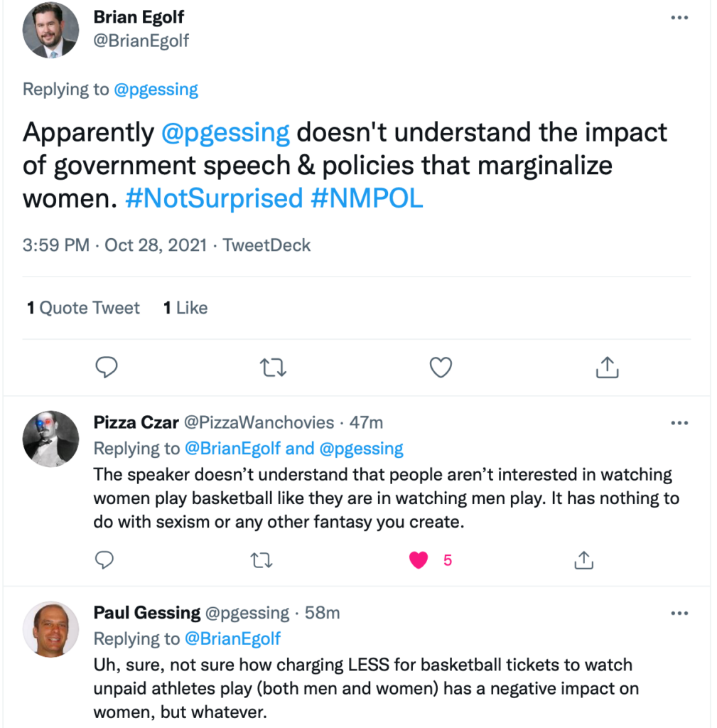717x728 pixels.
Task: Like Brian Egolf's main tweet
Action: tap(441, 367)
